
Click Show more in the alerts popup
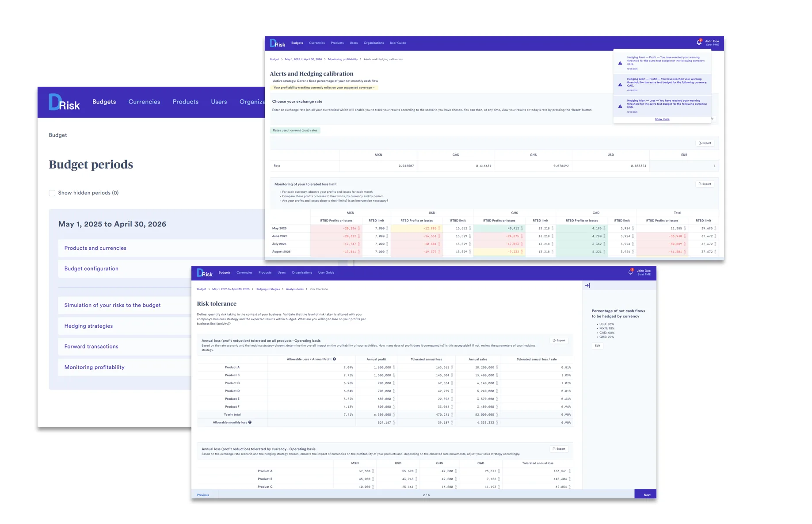pos(662,119)
